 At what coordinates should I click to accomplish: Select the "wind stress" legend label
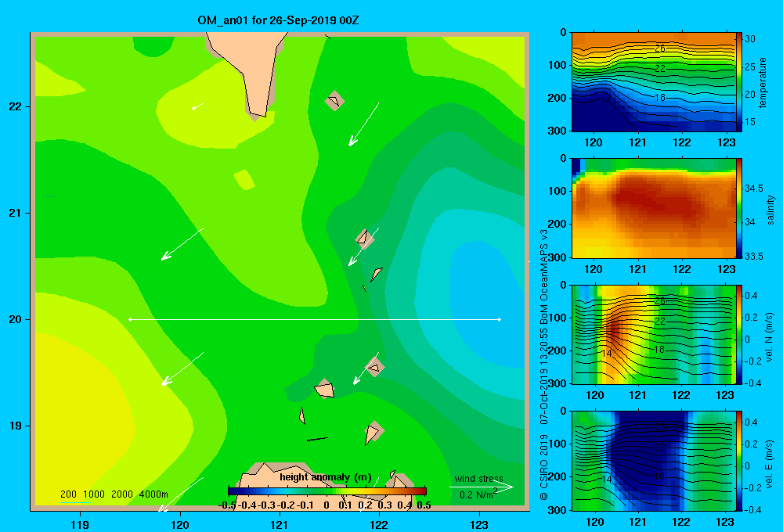tap(479, 478)
